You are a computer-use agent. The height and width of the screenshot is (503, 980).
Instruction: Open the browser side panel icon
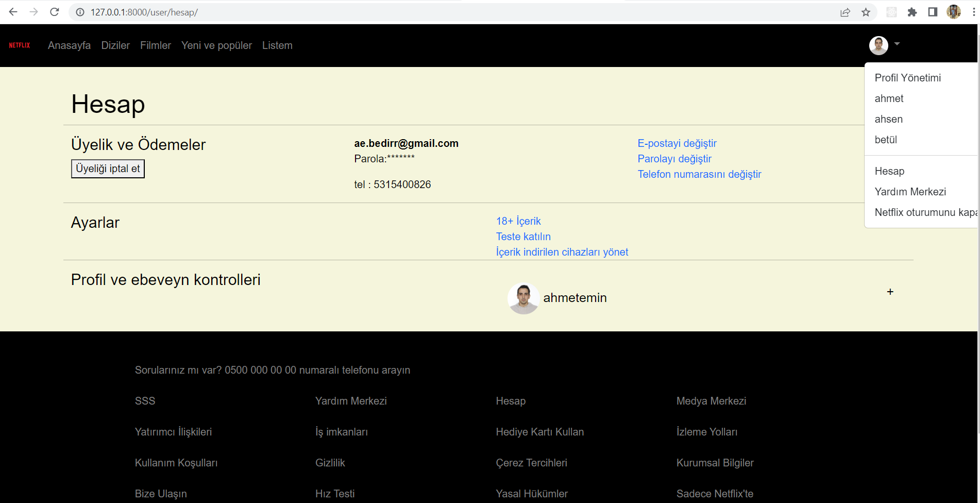(x=933, y=12)
